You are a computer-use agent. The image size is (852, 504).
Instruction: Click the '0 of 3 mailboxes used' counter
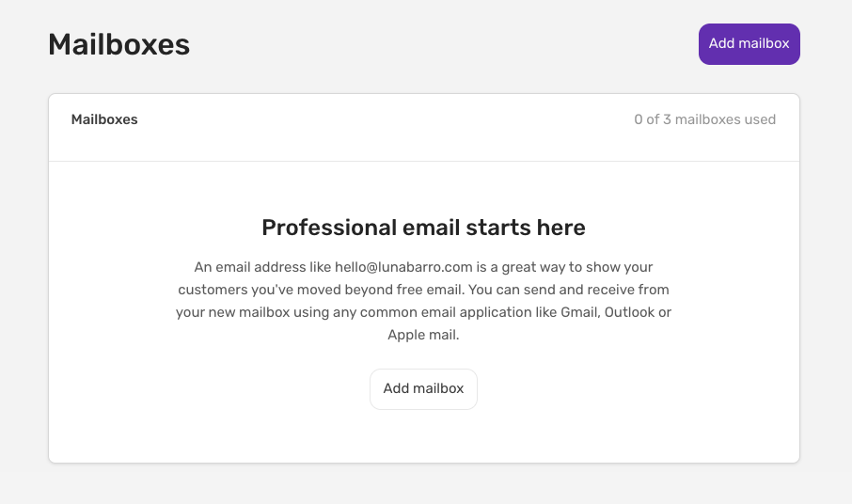pos(704,119)
